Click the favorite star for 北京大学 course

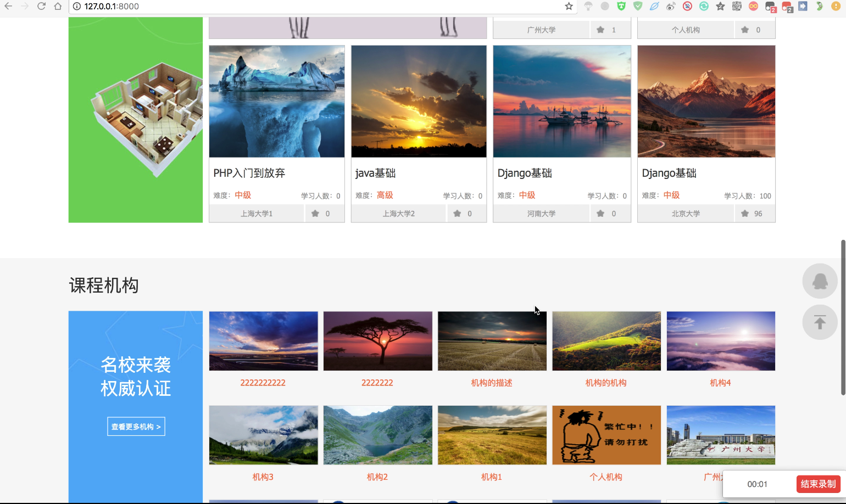tap(745, 214)
